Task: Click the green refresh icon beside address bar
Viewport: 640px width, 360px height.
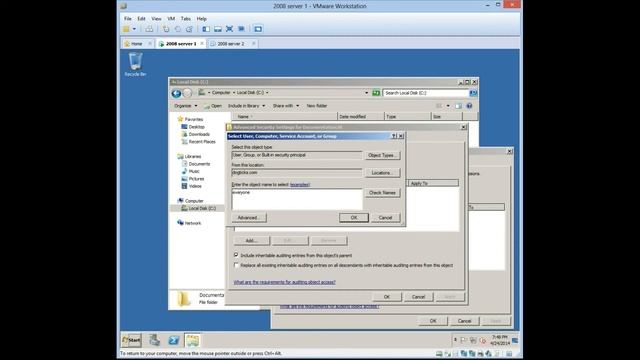Action: (x=376, y=93)
